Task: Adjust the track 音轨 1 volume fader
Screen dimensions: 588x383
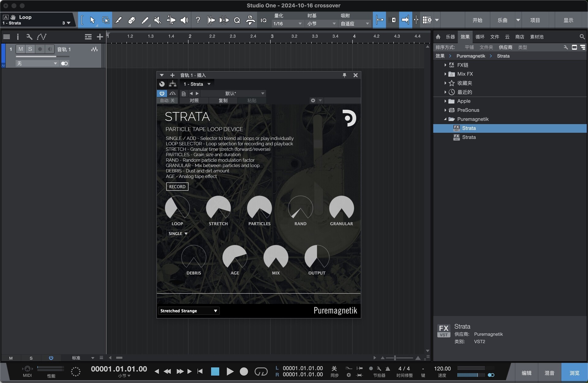Action: [43, 56]
